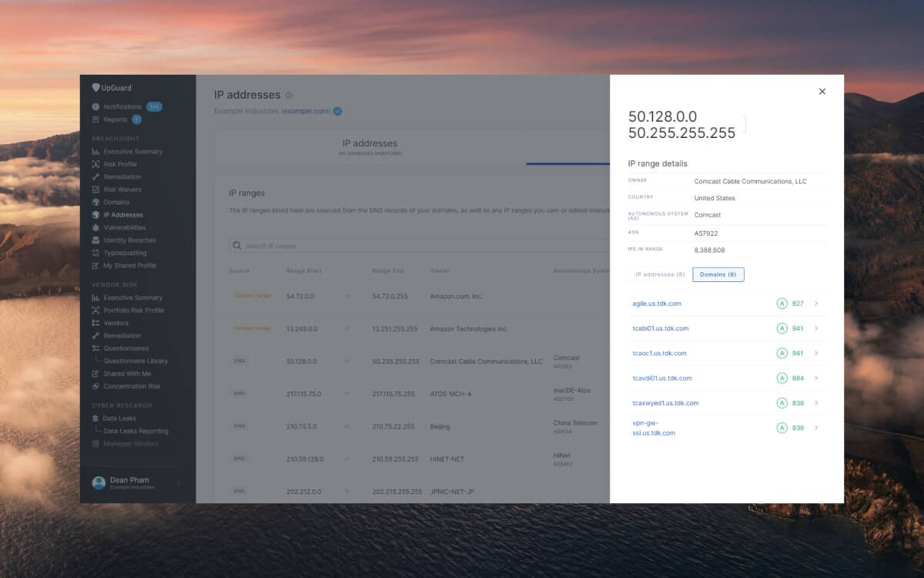Click the Notifications count badge
The image size is (924, 578).
coord(154,106)
